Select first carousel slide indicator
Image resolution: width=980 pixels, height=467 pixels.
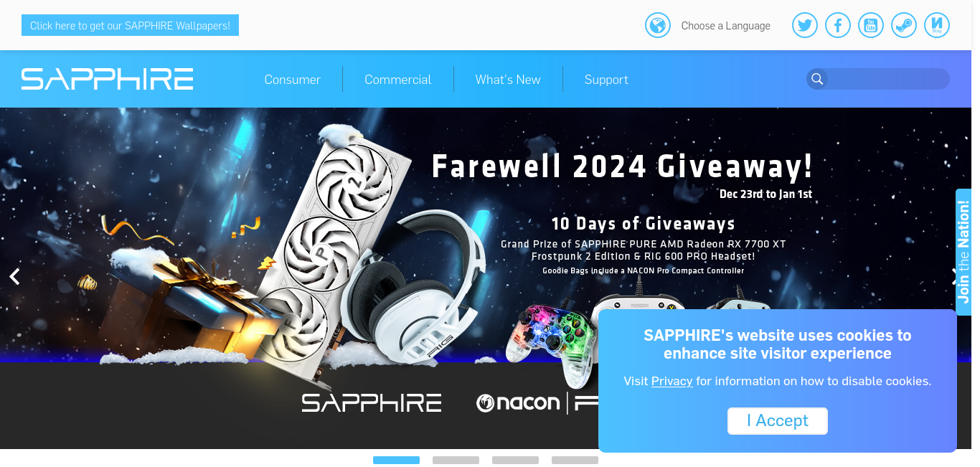tap(396, 460)
